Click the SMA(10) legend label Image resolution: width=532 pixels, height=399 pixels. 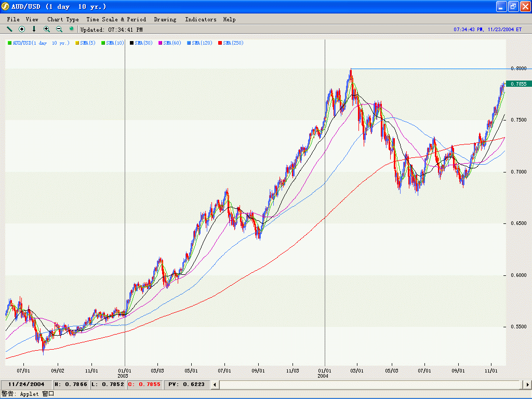tap(115, 43)
